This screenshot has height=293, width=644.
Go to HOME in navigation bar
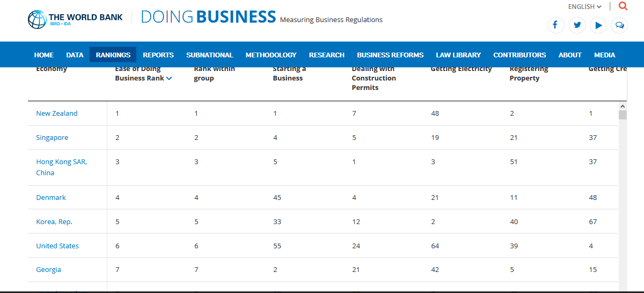pyautogui.click(x=44, y=55)
